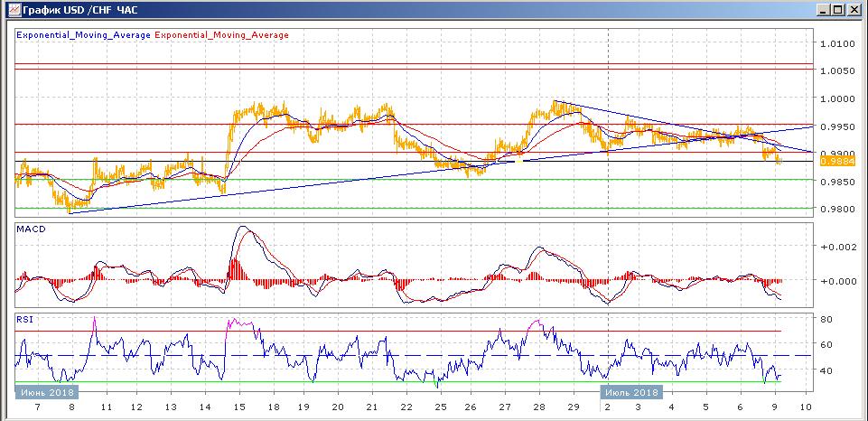The height and width of the screenshot is (421, 868).
Task: Click the Июль 2018 month label
Action: click(x=630, y=392)
